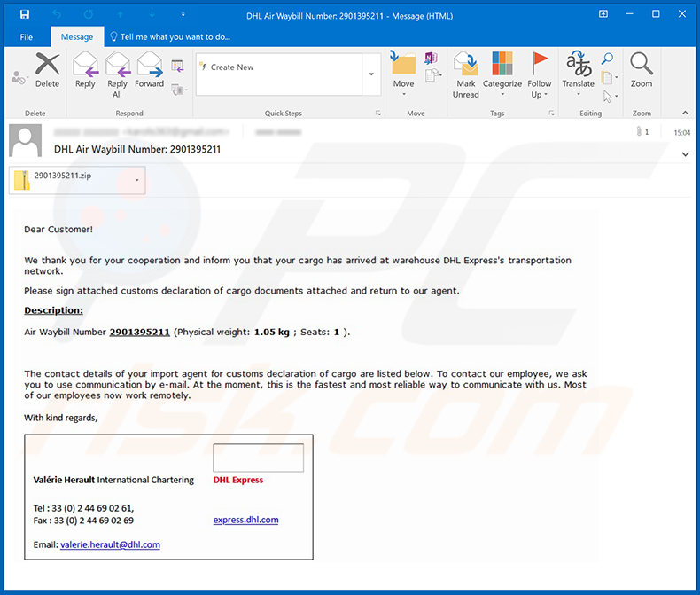The image size is (700, 595).
Task: Click the received time 15:04
Action: point(681,133)
